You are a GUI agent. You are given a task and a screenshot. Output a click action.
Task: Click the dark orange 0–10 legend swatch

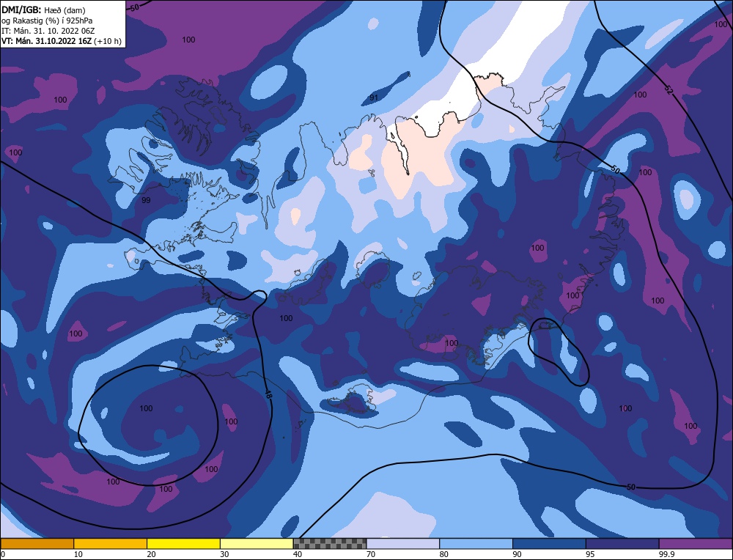click(37, 543)
